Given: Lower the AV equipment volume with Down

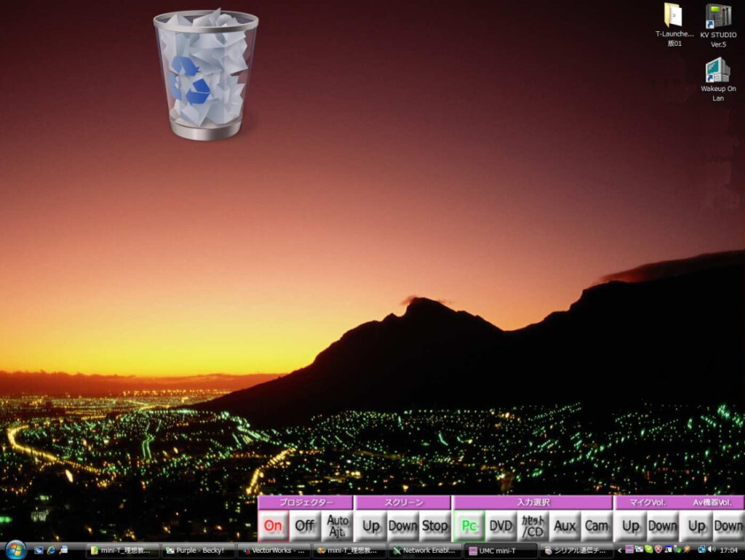Looking at the screenshot, I should pos(728,526).
